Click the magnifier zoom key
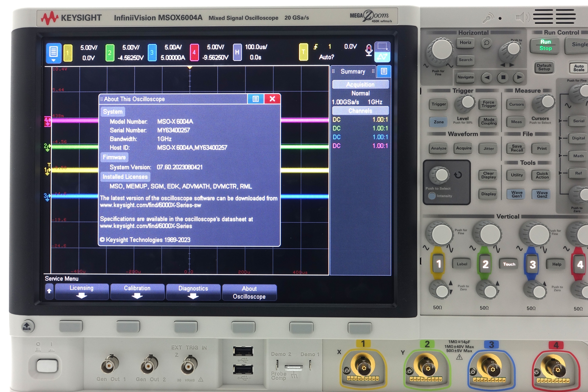 tap(486, 43)
